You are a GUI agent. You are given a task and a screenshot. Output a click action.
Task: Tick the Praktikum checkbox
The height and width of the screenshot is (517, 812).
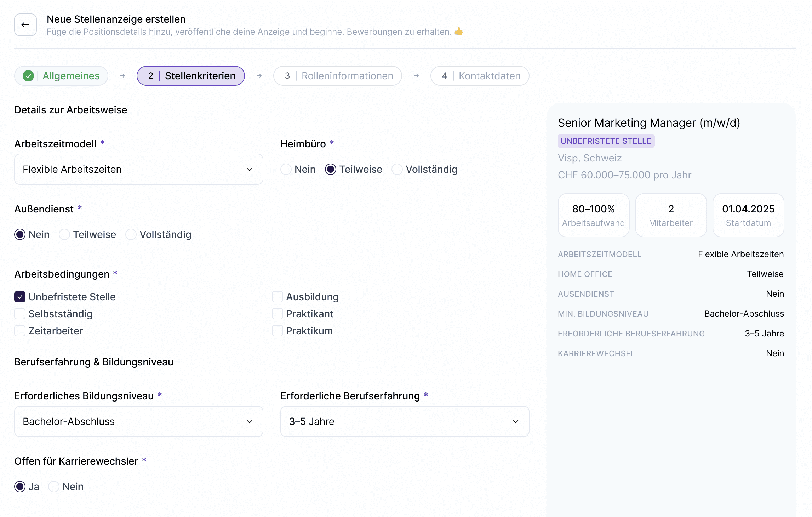[278, 331]
